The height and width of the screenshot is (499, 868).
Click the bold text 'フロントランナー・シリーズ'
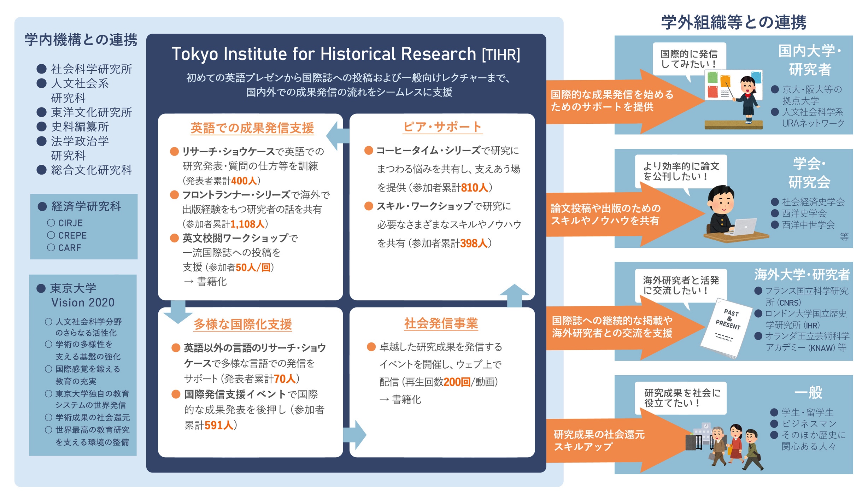pos(236,195)
